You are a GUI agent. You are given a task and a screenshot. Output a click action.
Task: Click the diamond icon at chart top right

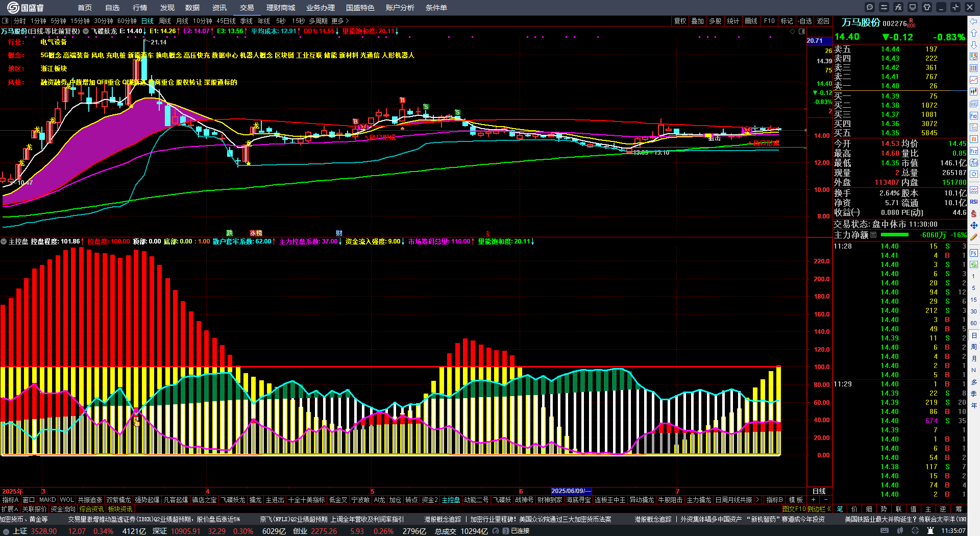tap(793, 31)
